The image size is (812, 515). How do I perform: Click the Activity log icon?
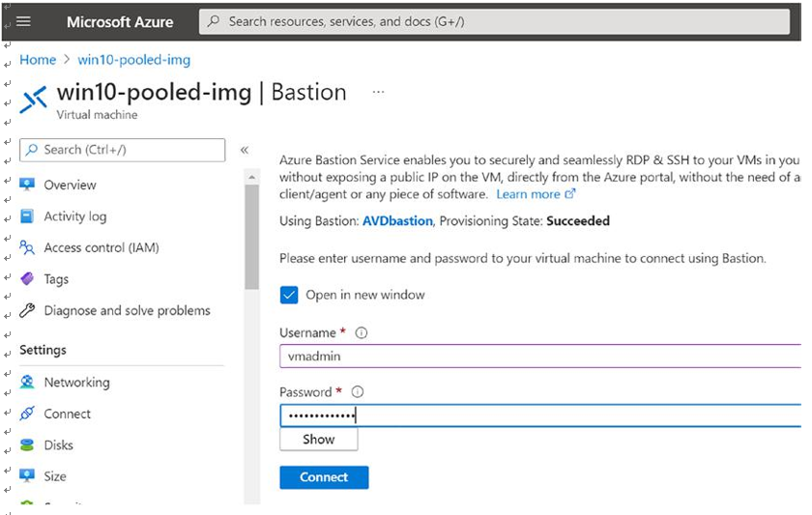(x=27, y=215)
